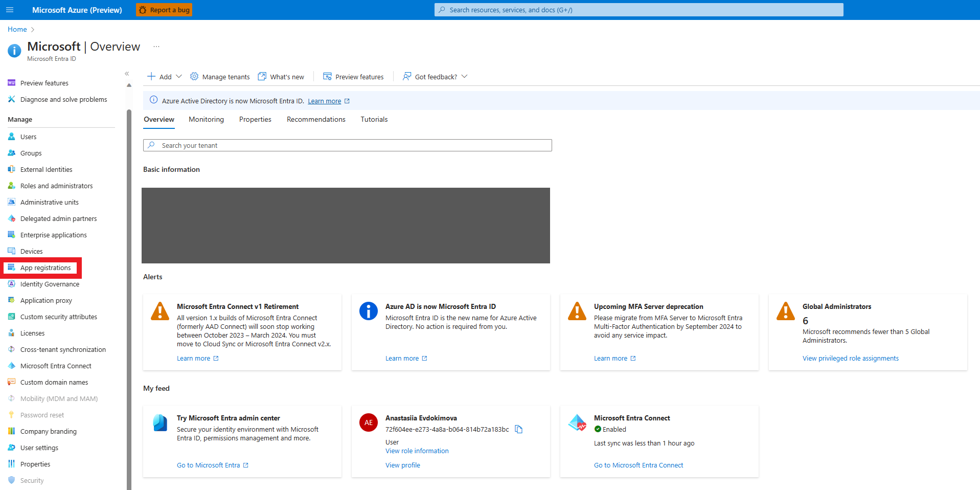980x490 pixels.
Task: Switch to the Recommendations tab
Action: 316,119
